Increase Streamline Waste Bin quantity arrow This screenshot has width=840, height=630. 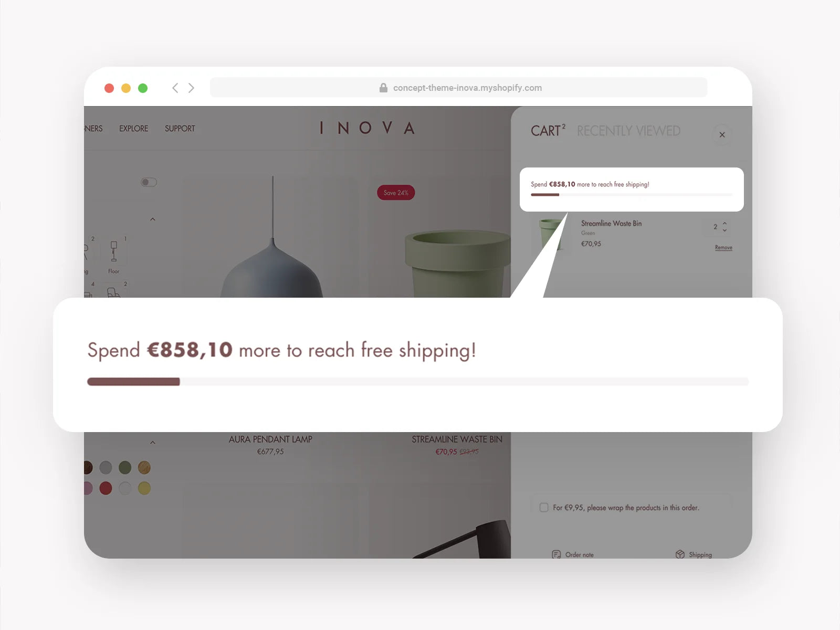[725, 223]
